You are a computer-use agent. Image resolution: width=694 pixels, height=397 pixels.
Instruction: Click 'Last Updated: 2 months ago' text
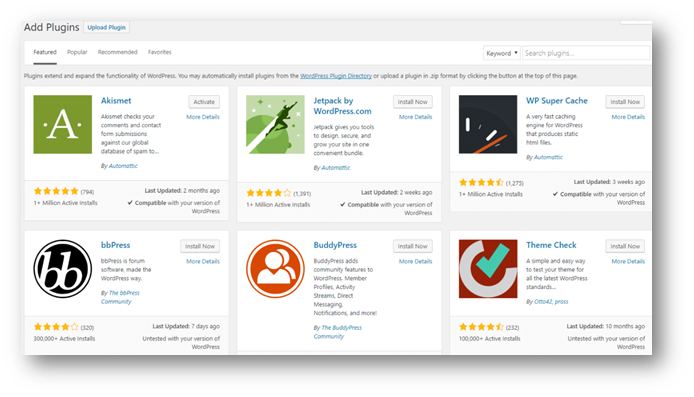[182, 190]
